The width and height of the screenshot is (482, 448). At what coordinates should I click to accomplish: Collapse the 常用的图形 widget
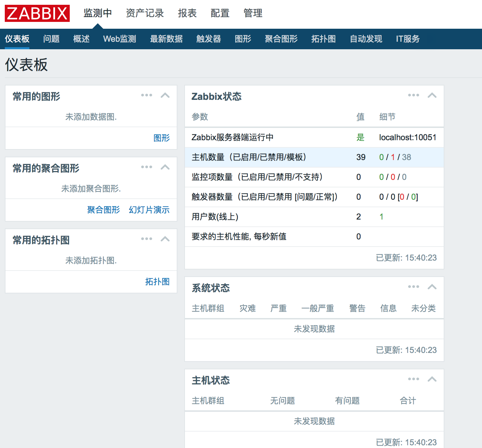(x=165, y=95)
